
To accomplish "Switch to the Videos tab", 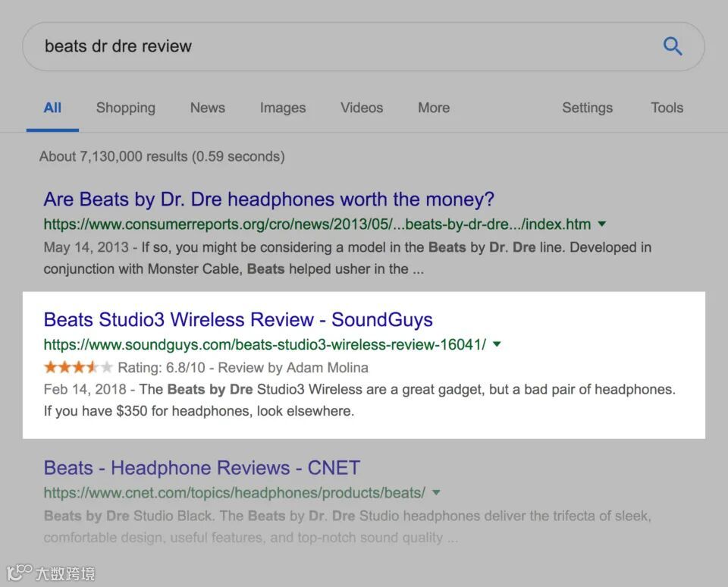I will pos(362,108).
